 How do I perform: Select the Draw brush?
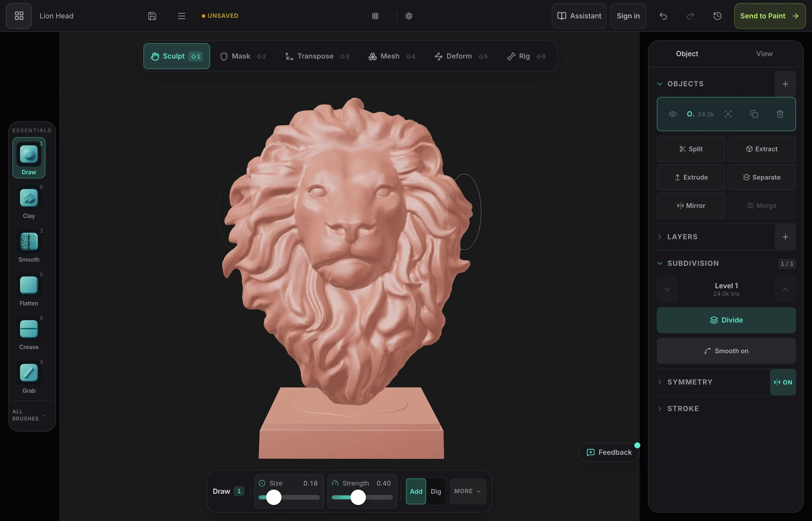[29, 157]
